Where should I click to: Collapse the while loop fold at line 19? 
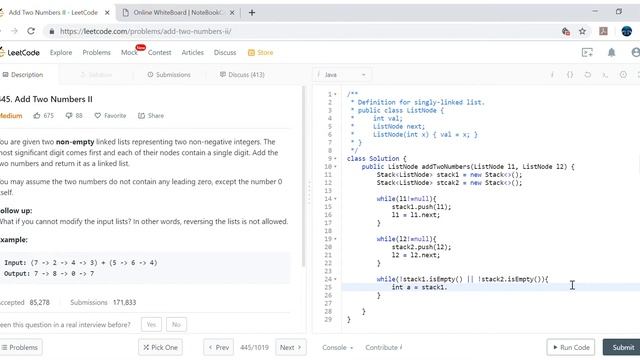tap(336, 239)
